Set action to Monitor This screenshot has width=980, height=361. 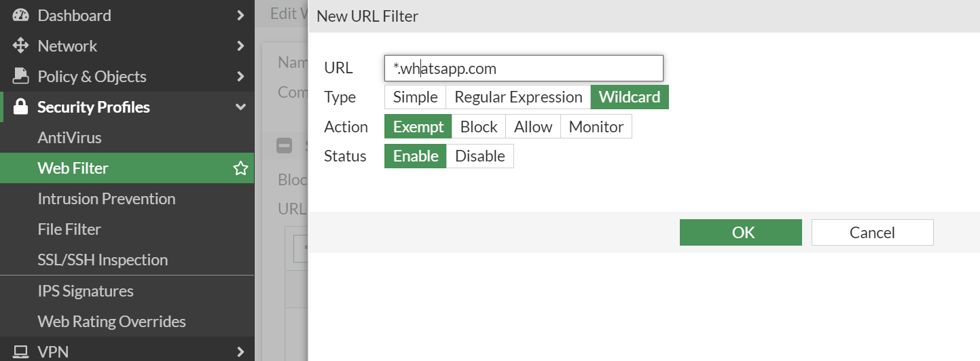pyautogui.click(x=596, y=127)
